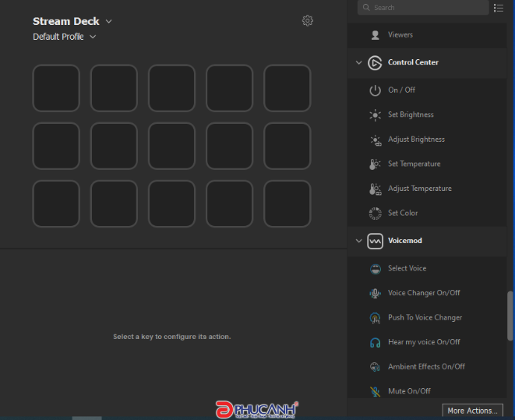The image size is (515, 420).
Task: Select the Push To Voice Changer icon
Action: pos(375,318)
